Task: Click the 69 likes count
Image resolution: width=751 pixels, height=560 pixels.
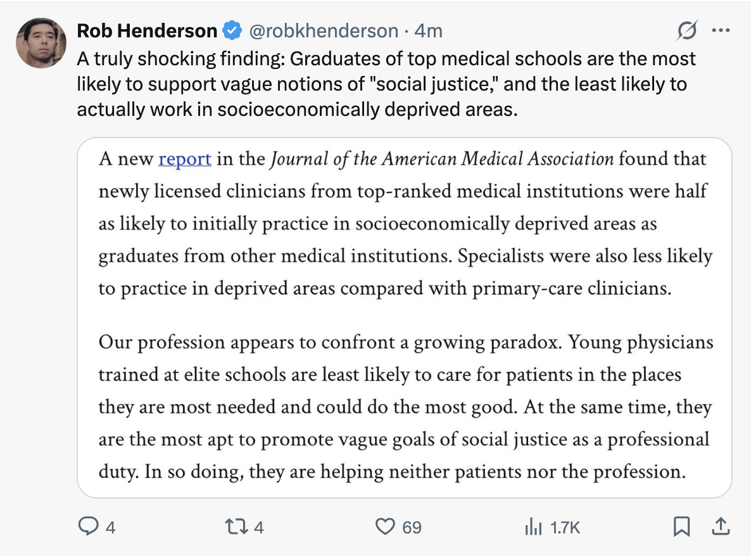Action: [412, 527]
